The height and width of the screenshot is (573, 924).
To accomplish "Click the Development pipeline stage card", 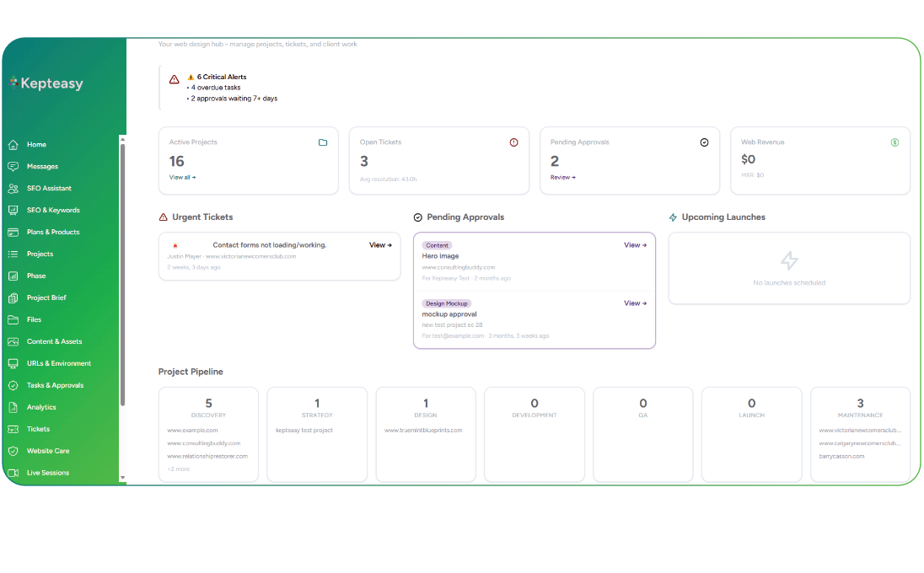I will point(535,435).
